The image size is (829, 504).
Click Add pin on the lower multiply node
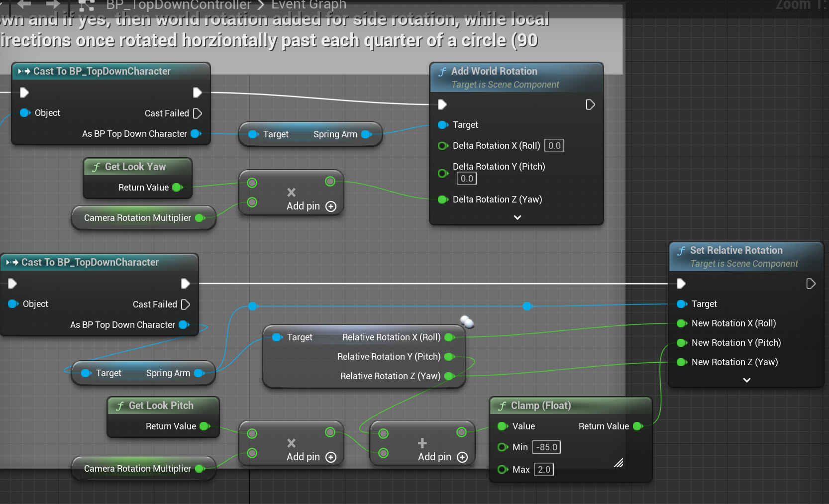(311, 457)
